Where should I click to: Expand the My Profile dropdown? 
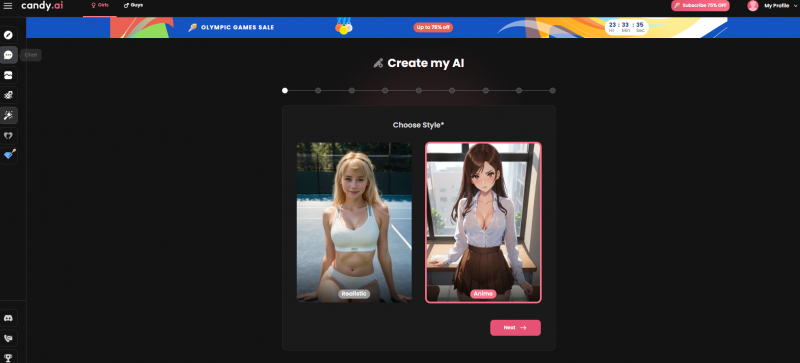pos(780,6)
